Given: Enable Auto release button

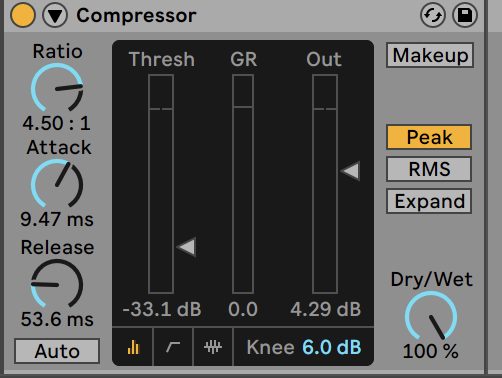Looking at the screenshot, I should pos(57,351).
